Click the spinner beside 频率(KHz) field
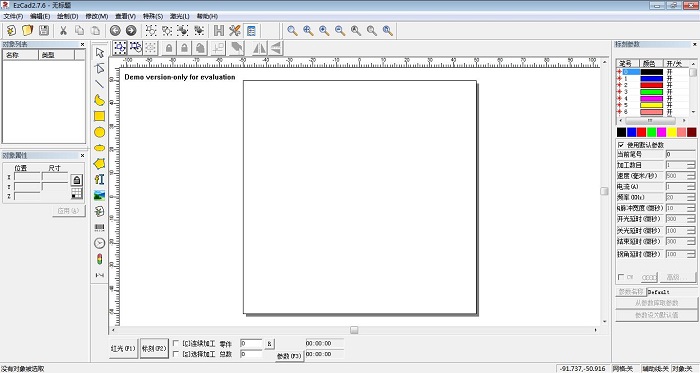Screen dimensions: 700x373 691,197
